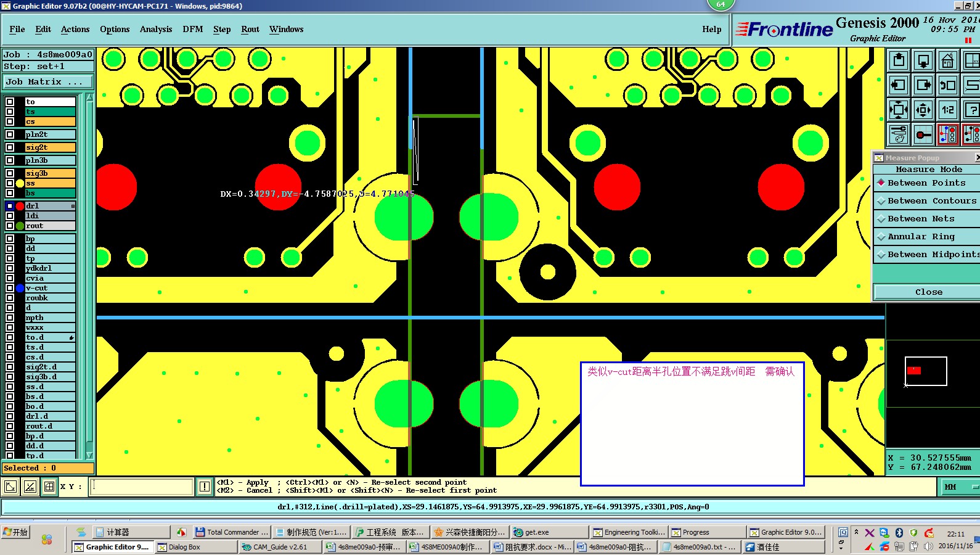Screen dimensions: 980x555
Task: Switch to Total Commander in taskbar
Action: 232,532
